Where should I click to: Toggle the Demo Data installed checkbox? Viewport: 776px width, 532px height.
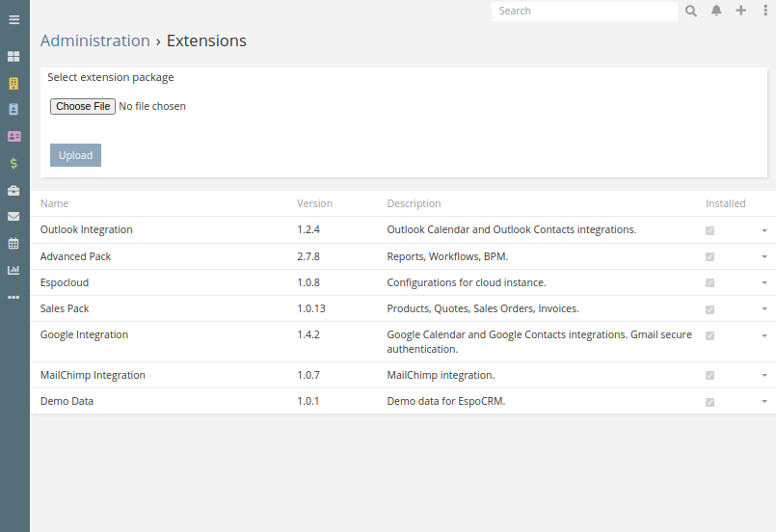(709, 402)
